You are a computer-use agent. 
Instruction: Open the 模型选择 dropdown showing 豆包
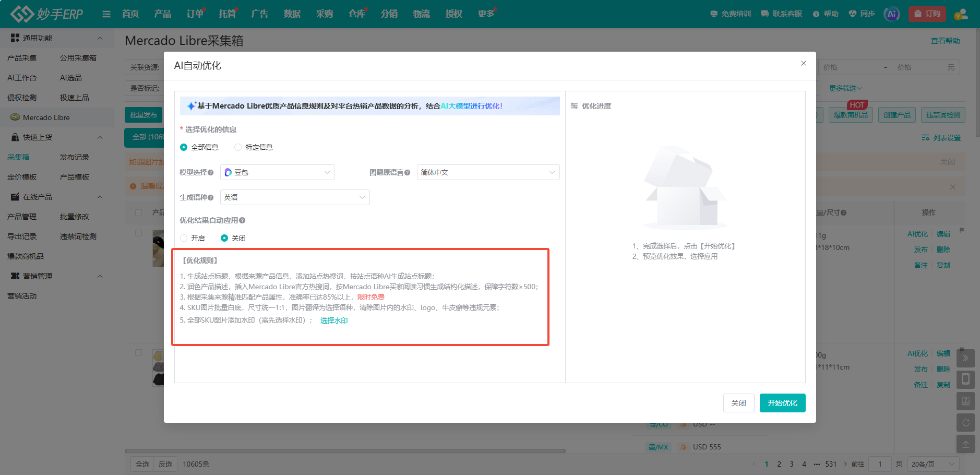(278, 172)
